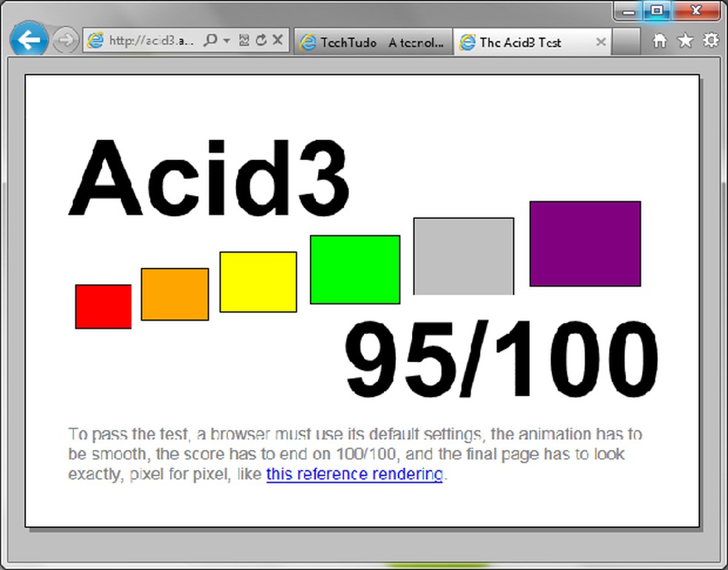The height and width of the screenshot is (570, 728).
Task: Click the Acid3 Test tab's IE icon
Action: click(467, 42)
